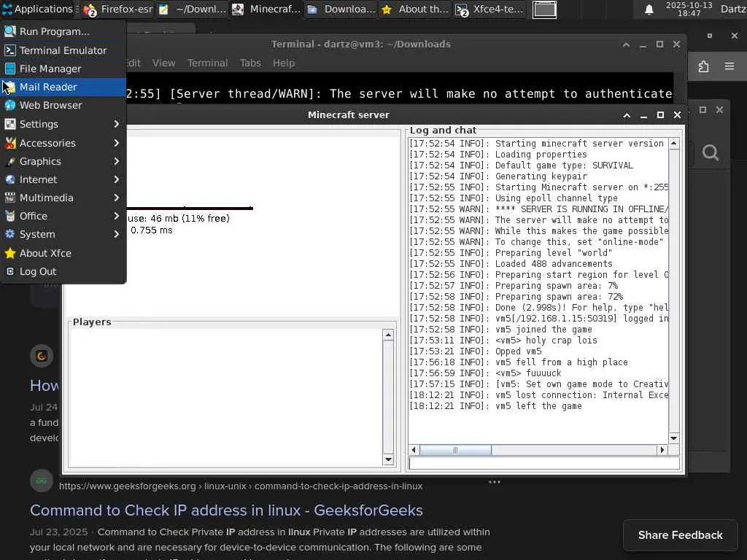The image size is (747, 560).
Task: Open Terminal Emulator from Applications menu
Action: [63, 50]
